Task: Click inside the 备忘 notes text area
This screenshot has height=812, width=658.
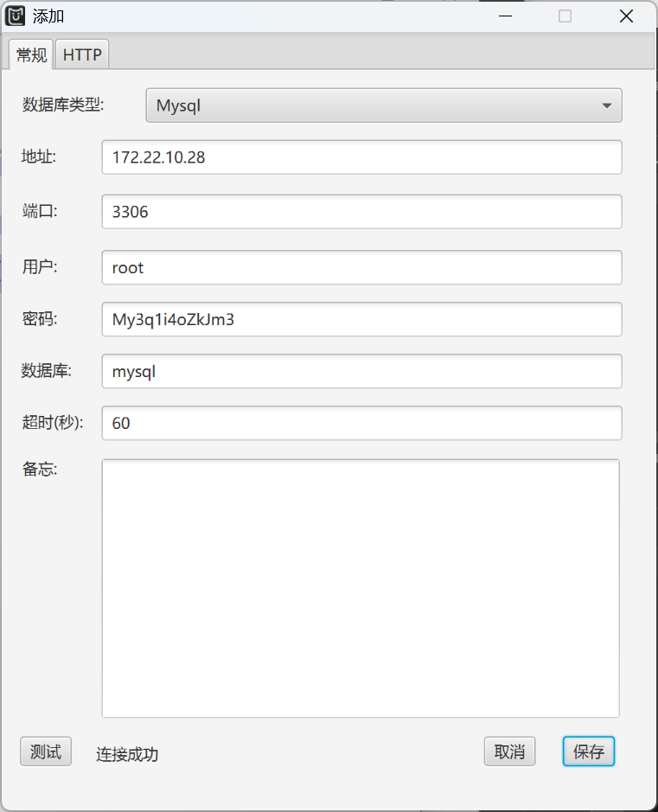Action: (x=361, y=588)
